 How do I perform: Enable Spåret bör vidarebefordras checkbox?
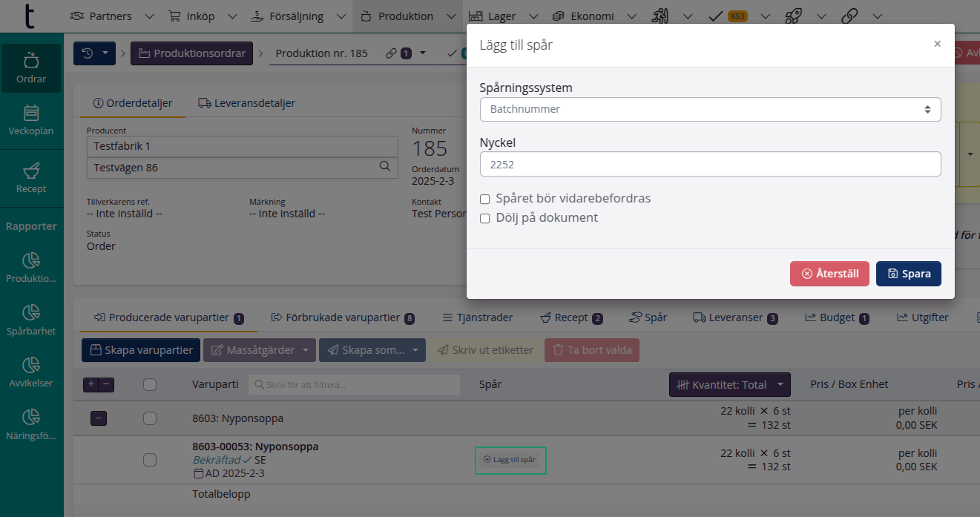[x=485, y=199]
